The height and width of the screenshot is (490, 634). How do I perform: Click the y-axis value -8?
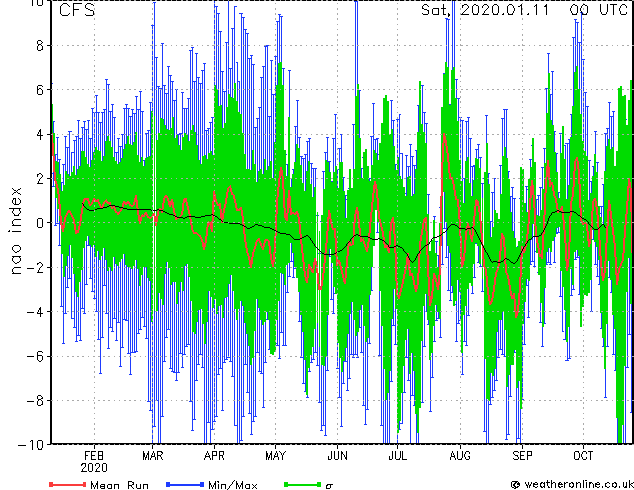click(35, 401)
